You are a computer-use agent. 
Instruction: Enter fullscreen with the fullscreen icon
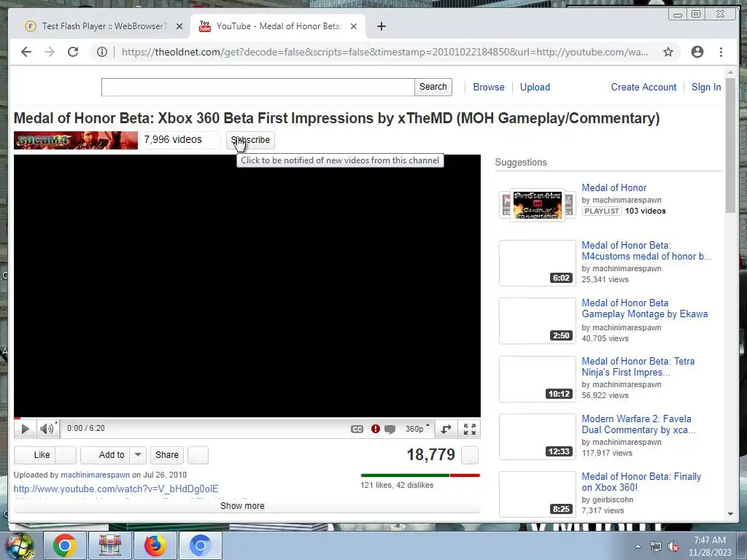(470, 429)
